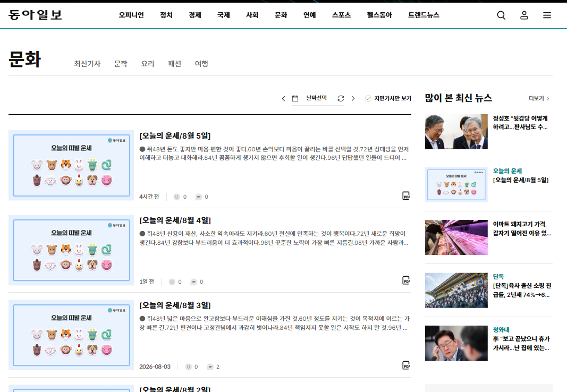Select the 문학 sub-tab
Image resolution: width=567 pixels, height=392 pixels.
[x=121, y=64]
